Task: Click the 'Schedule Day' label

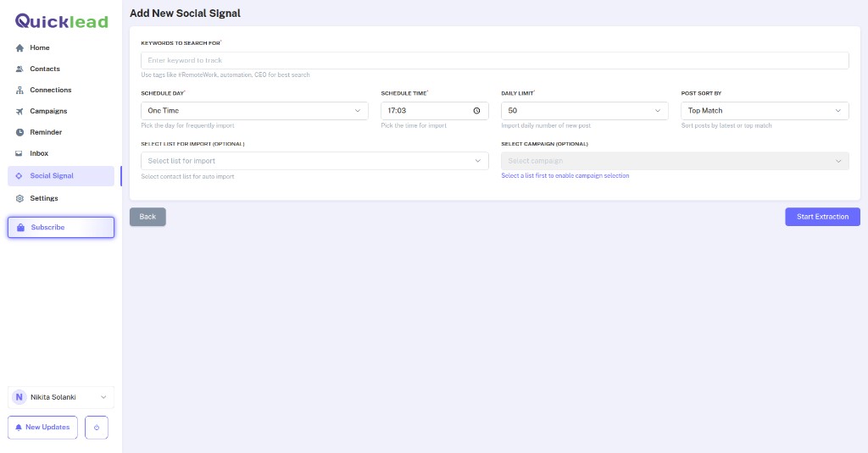Action: pyautogui.click(x=164, y=93)
